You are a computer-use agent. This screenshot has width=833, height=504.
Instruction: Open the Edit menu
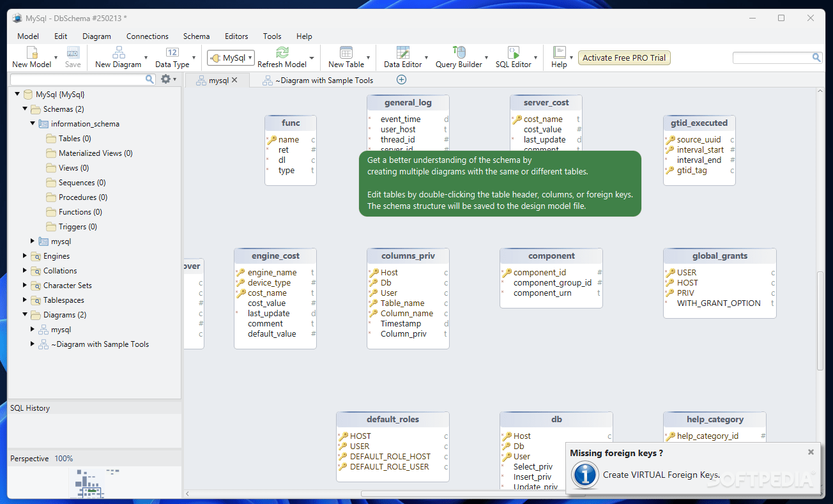pyautogui.click(x=61, y=36)
